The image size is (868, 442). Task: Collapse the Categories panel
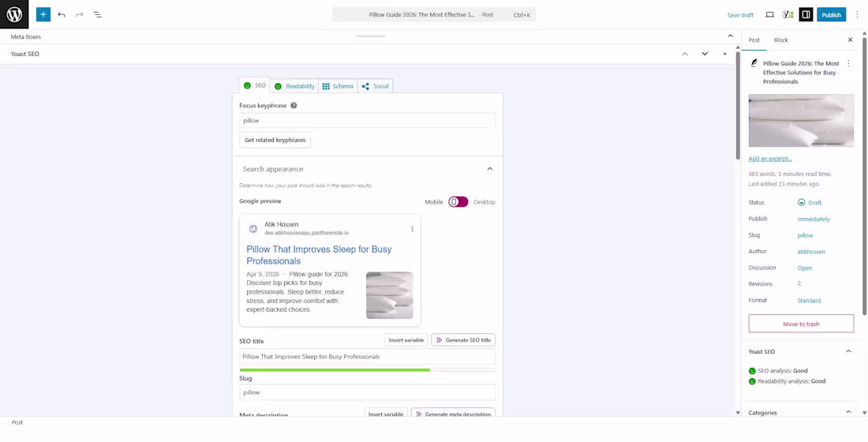[x=848, y=412]
